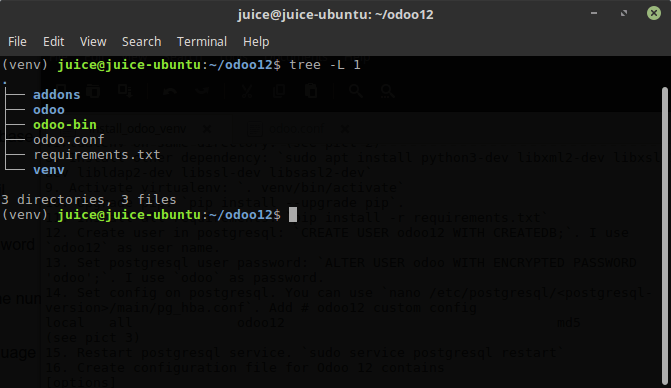Click the '3 directories, 3 files' summary line
This screenshot has height=388, width=671.
pos(89,199)
